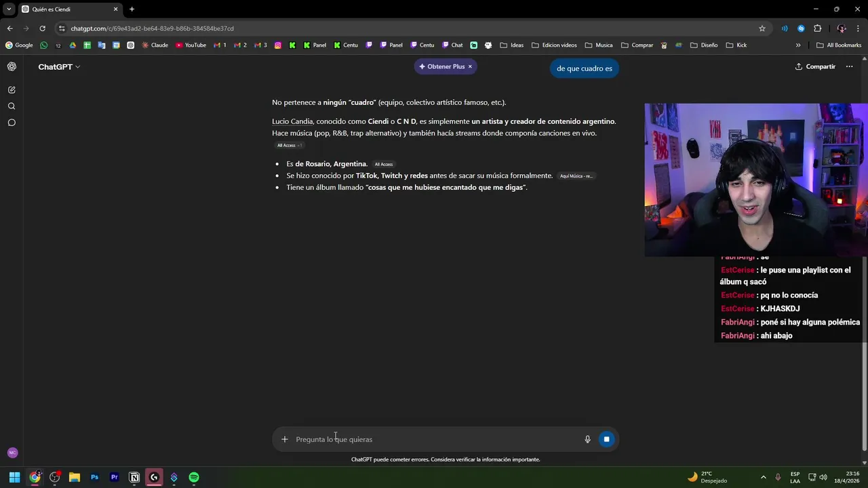Click the browser back arrow
The height and width of the screenshot is (488, 868).
click(9, 28)
